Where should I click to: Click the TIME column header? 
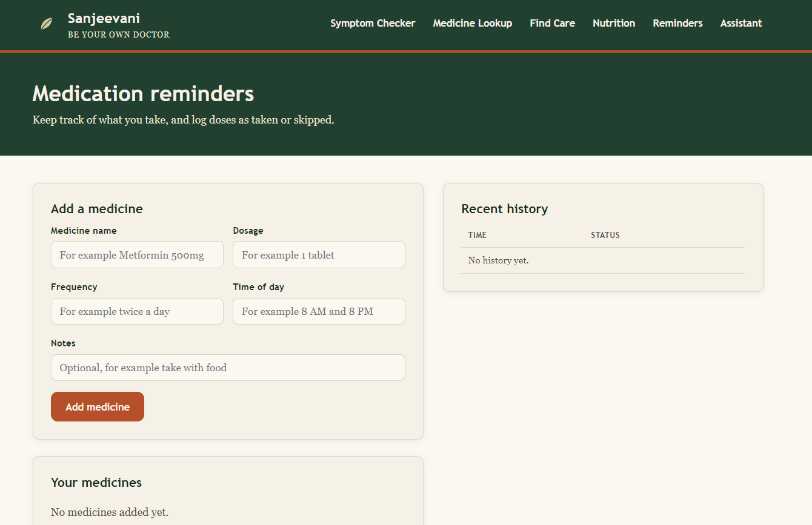click(x=478, y=235)
